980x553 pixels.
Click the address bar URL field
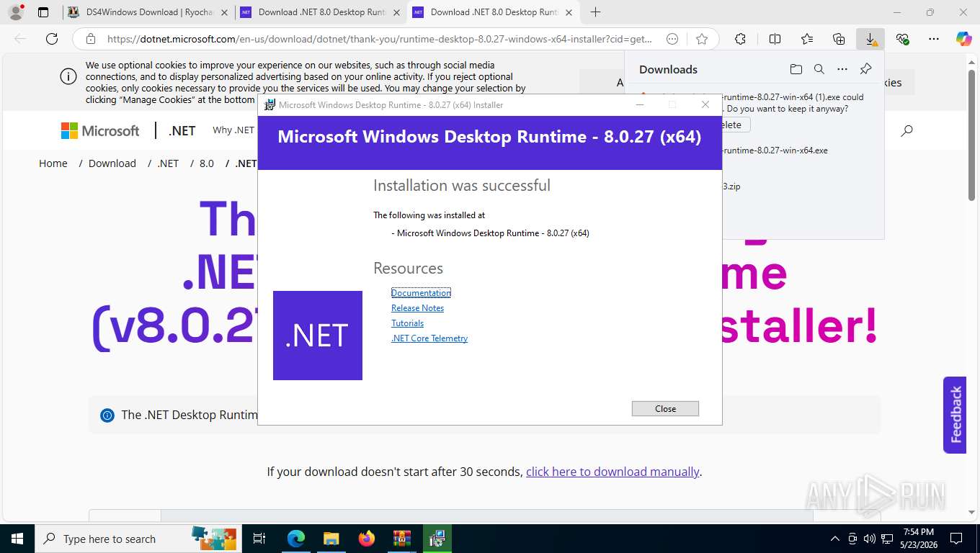click(x=380, y=39)
